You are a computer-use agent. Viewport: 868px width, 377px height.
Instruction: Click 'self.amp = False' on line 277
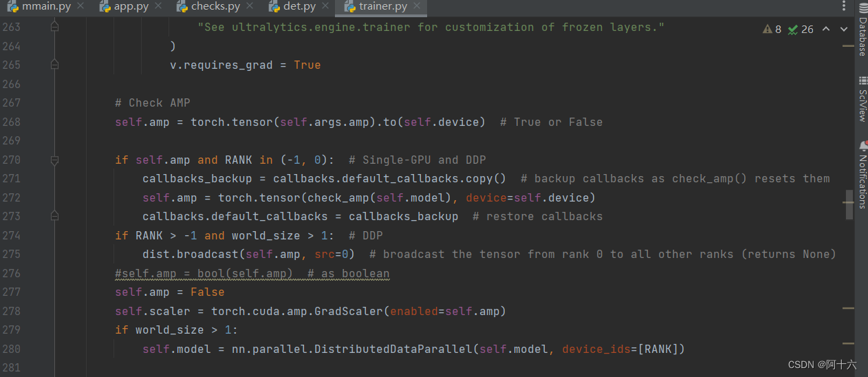pyautogui.click(x=170, y=292)
